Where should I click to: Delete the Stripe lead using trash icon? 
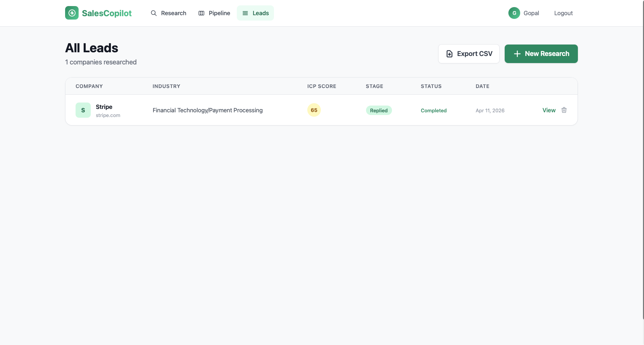point(564,110)
